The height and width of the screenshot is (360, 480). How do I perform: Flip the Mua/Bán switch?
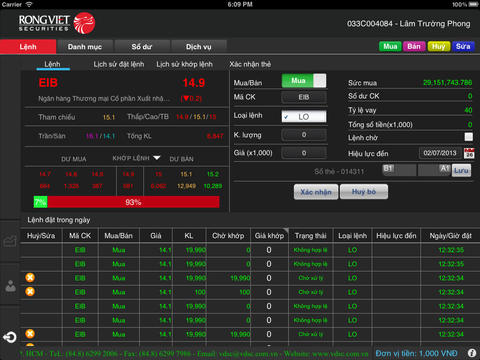pos(304,81)
